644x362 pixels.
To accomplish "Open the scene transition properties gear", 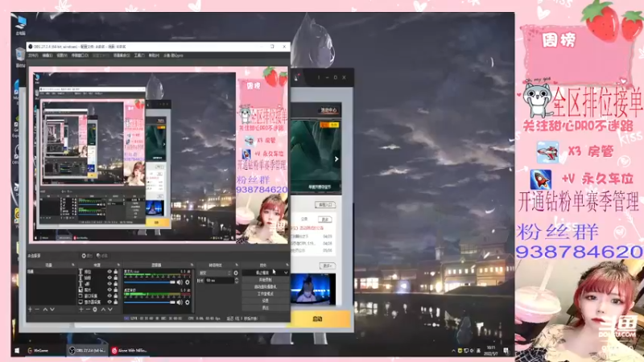I will (x=236, y=273).
